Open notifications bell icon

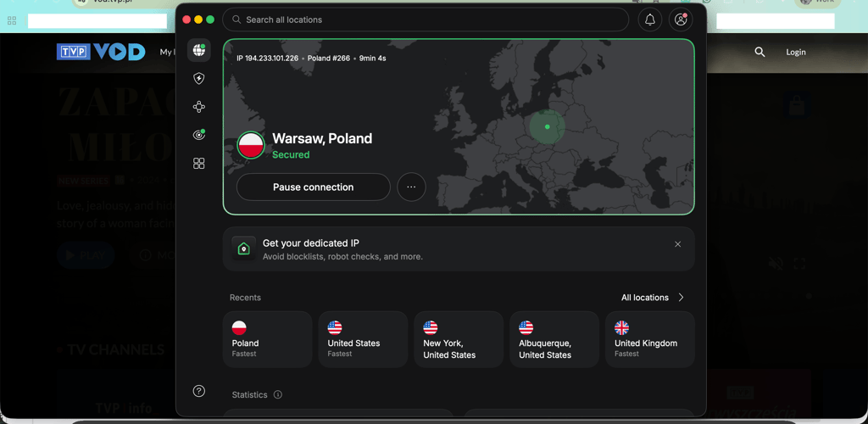click(x=650, y=20)
